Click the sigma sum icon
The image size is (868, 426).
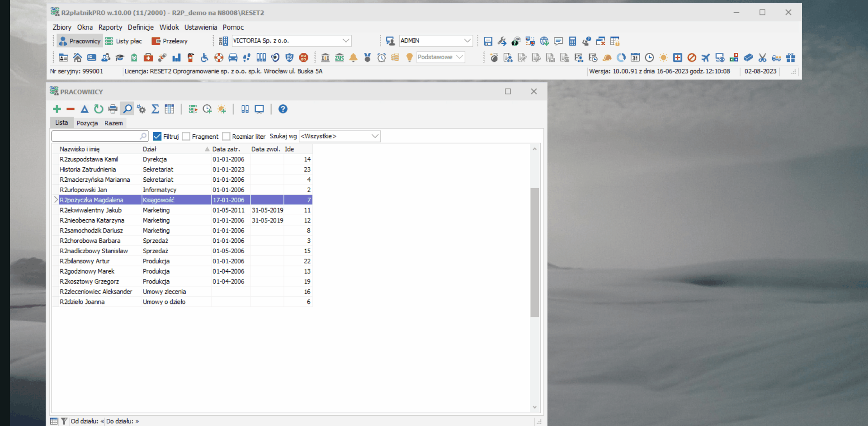click(155, 109)
